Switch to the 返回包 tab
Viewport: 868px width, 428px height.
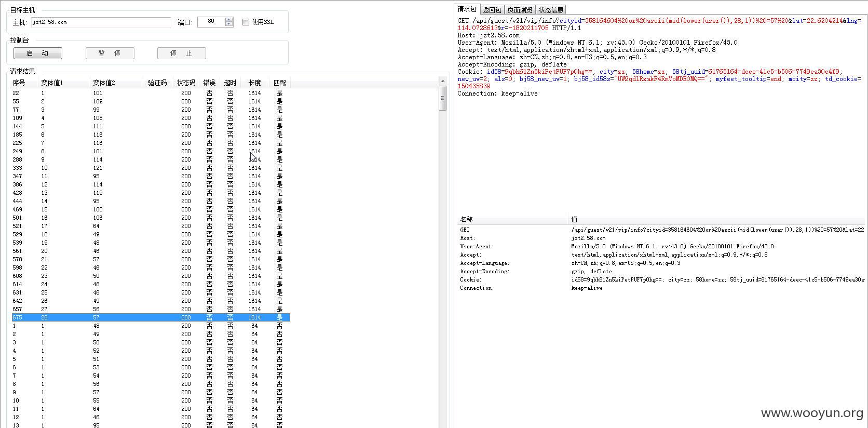click(492, 10)
